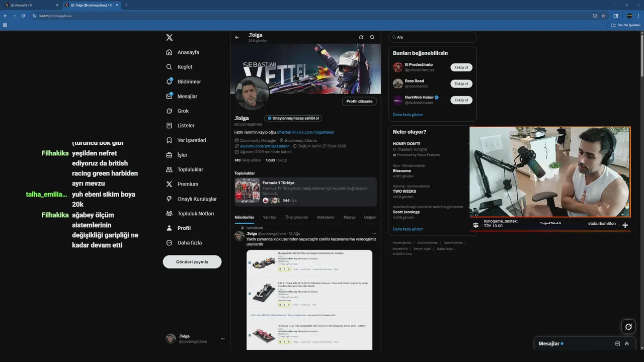Switch to Yanıtlar tab
The image size is (644, 362).
click(x=270, y=217)
